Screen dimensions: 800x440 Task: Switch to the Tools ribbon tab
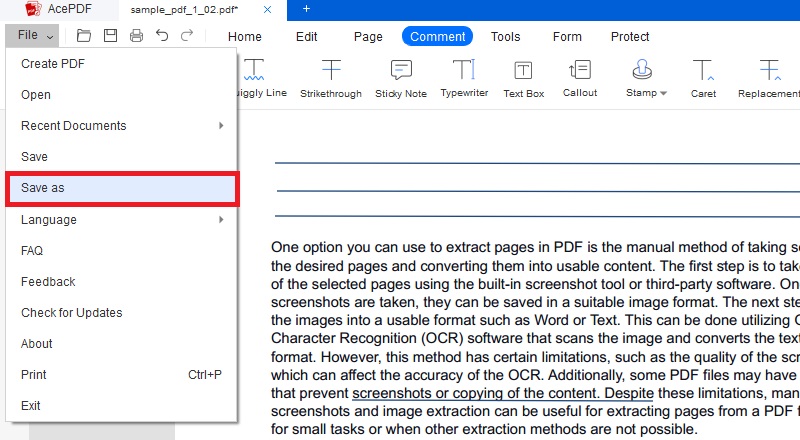(x=506, y=37)
